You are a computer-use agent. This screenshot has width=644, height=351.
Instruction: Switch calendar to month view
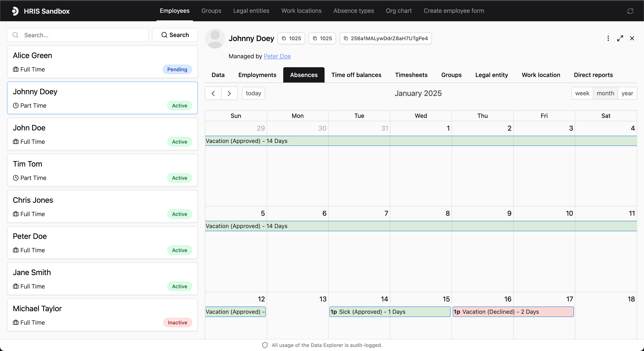(605, 93)
